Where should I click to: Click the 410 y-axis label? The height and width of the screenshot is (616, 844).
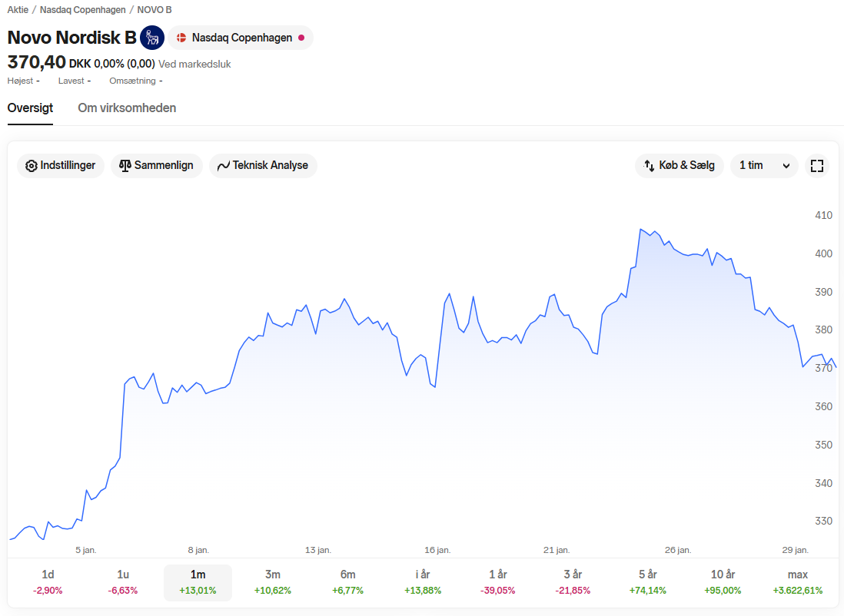pos(823,215)
